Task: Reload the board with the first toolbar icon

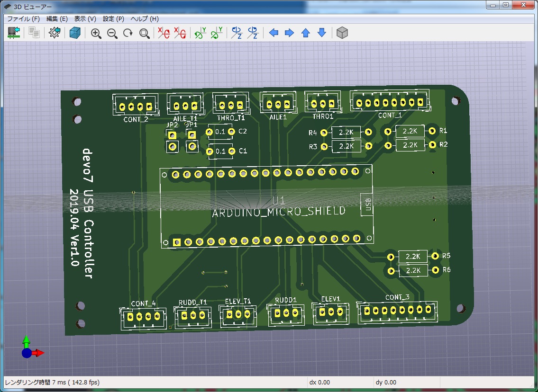Action: 13,33
